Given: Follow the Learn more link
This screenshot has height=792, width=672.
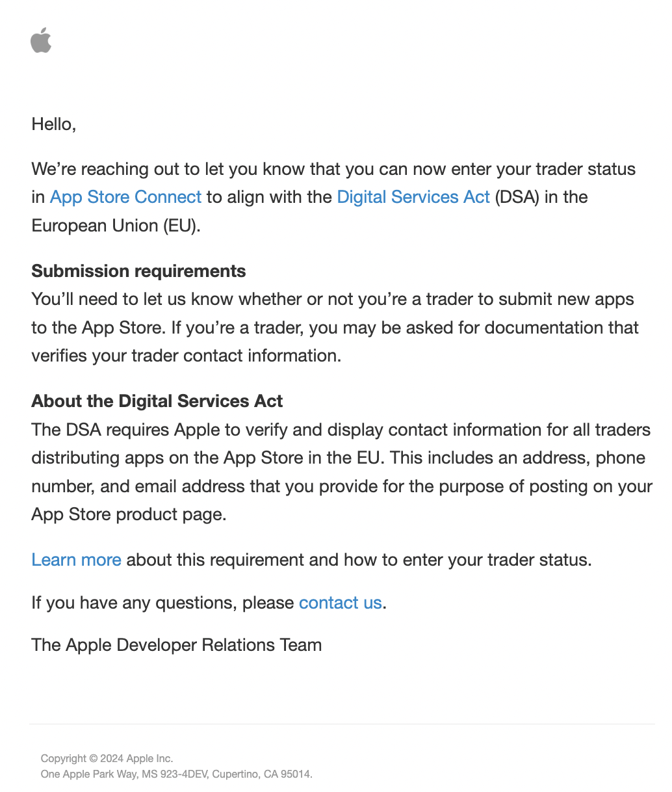Looking at the screenshot, I should pos(76,560).
